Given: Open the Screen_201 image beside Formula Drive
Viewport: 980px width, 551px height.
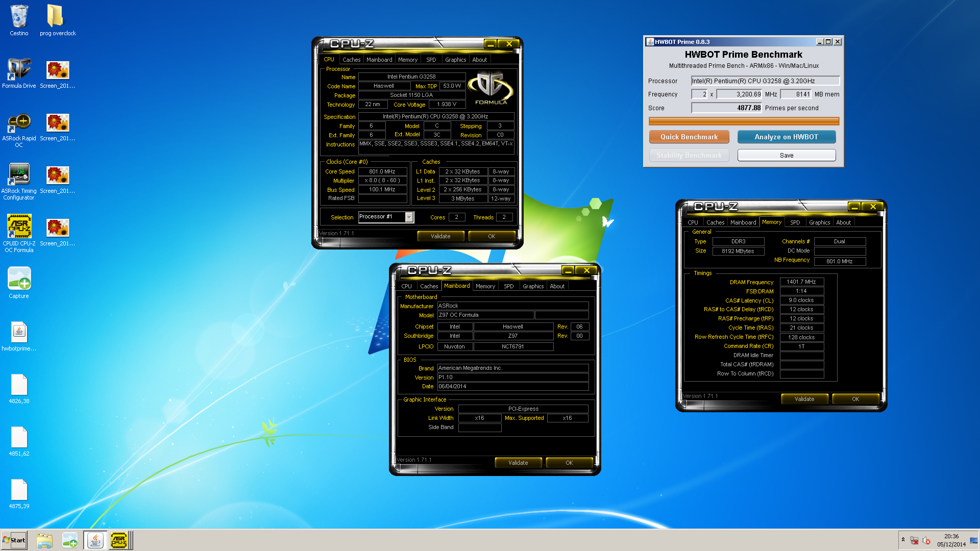Looking at the screenshot, I should click(58, 74).
